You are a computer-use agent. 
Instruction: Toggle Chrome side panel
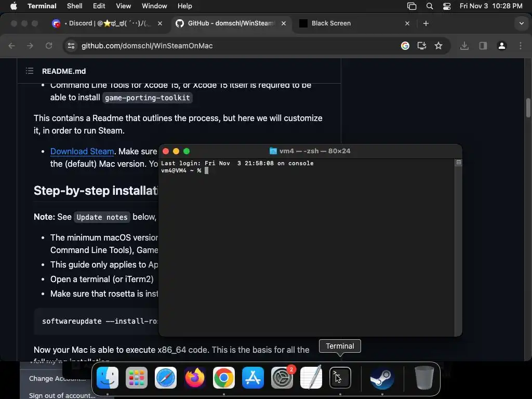pos(483,46)
